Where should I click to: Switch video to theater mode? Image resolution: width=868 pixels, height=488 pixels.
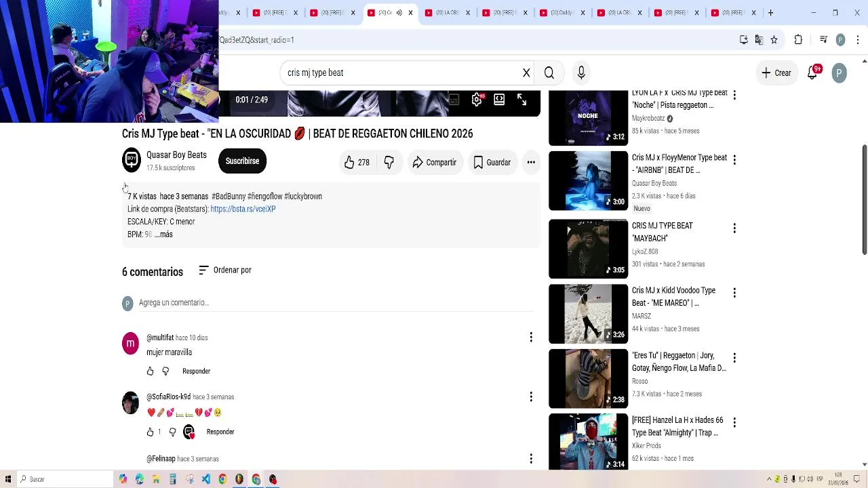pos(499,100)
